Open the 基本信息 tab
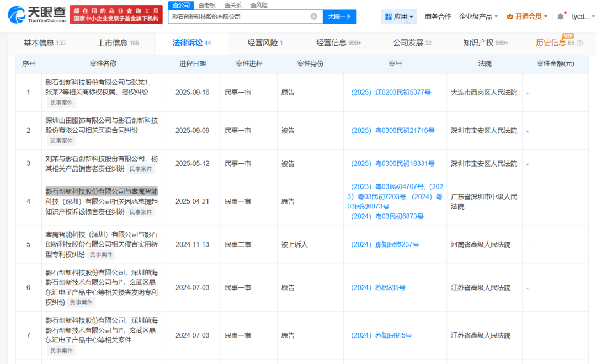Image resolution: width=596 pixels, height=364 pixels. click(x=44, y=43)
